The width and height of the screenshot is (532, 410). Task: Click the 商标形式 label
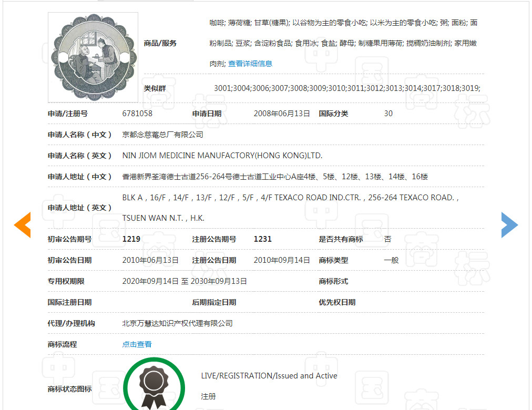(333, 281)
